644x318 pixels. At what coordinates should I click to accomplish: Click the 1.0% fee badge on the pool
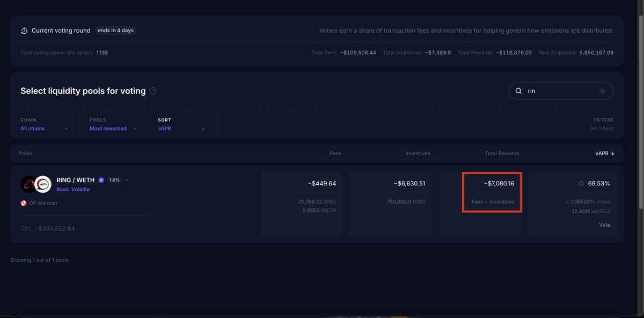click(114, 179)
